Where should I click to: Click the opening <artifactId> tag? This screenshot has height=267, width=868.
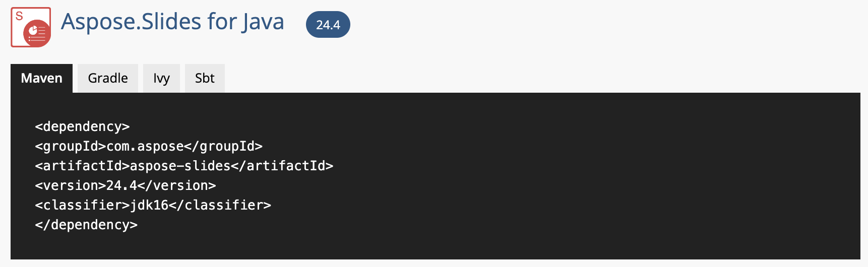point(82,166)
